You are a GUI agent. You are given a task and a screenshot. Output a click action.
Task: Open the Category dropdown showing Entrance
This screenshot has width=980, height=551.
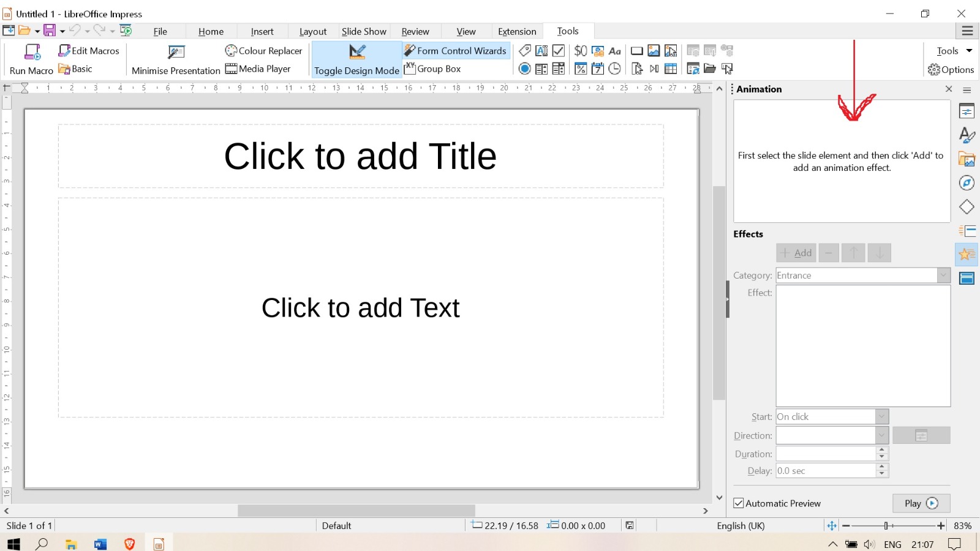[x=943, y=275]
